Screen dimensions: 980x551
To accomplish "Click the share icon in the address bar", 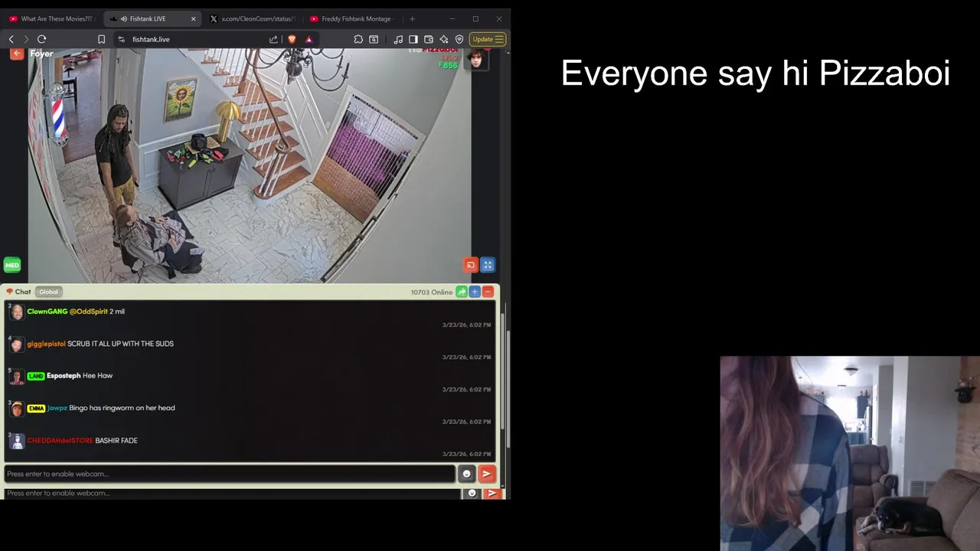I will [x=273, y=39].
